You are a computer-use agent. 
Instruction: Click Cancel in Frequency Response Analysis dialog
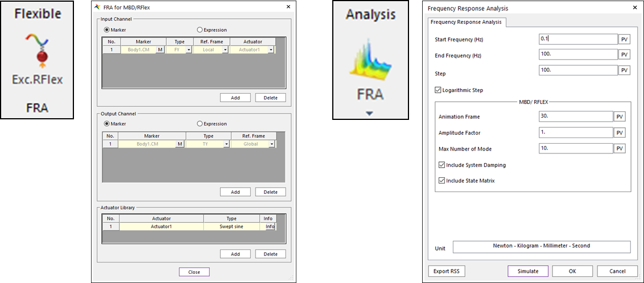pyautogui.click(x=617, y=271)
